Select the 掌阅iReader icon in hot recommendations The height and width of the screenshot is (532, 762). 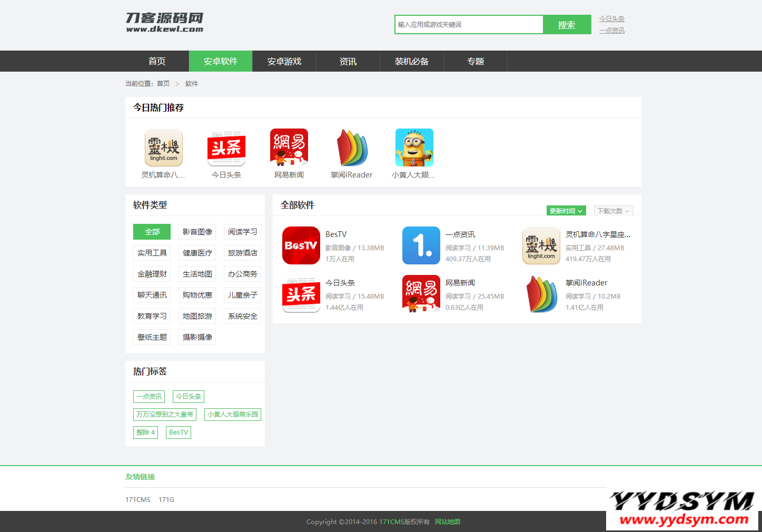pyautogui.click(x=352, y=147)
